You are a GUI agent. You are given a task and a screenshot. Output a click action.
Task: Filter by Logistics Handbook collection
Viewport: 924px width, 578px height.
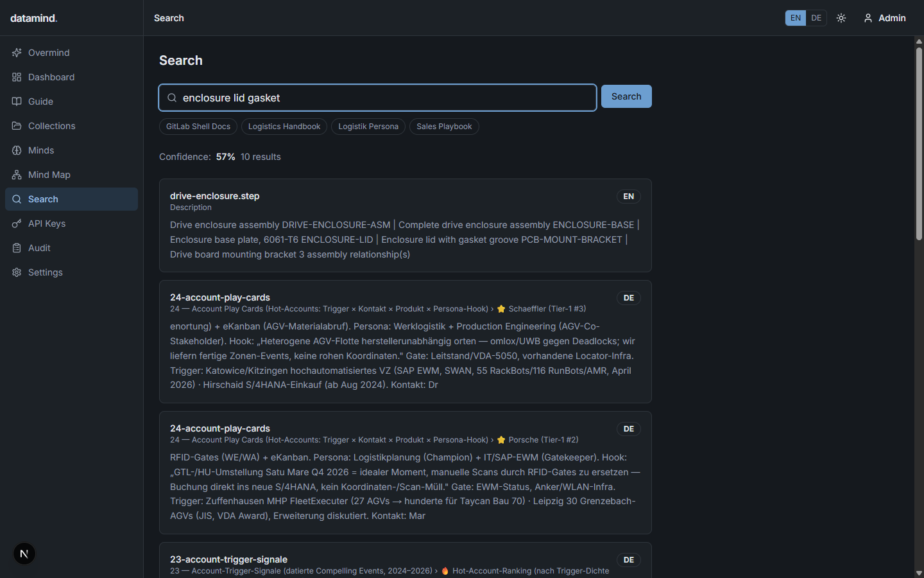pos(284,127)
